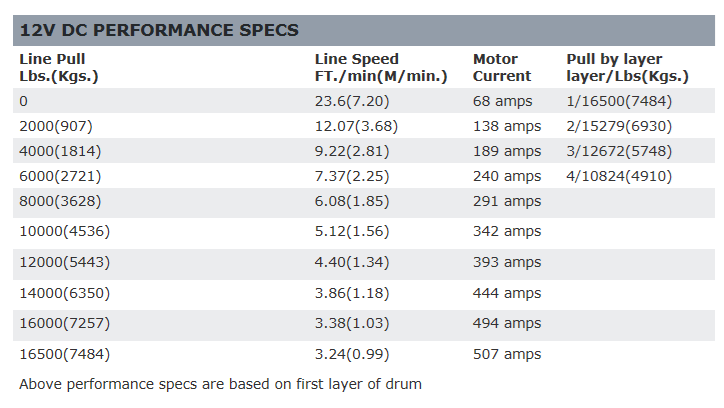Image resolution: width=724 pixels, height=408 pixels.
Task: Click the 444 amps current cell
Action: click(507, 293)
